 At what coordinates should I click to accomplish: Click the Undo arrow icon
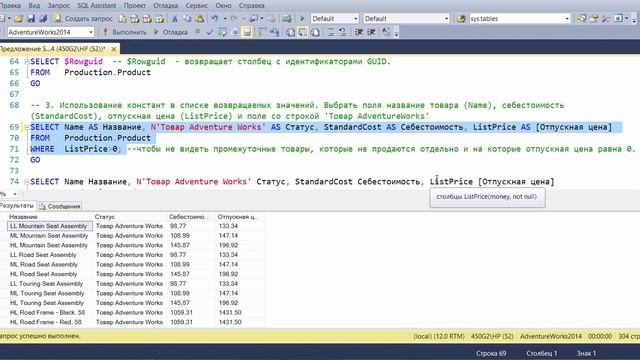pyautogui.click(x=214, y=19)
